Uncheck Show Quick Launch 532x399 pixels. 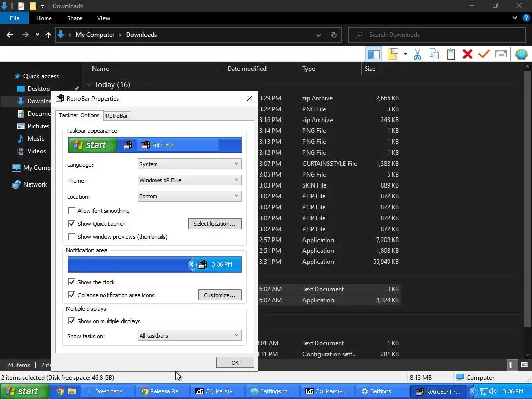pyautogui.click(x=72, y=223)
